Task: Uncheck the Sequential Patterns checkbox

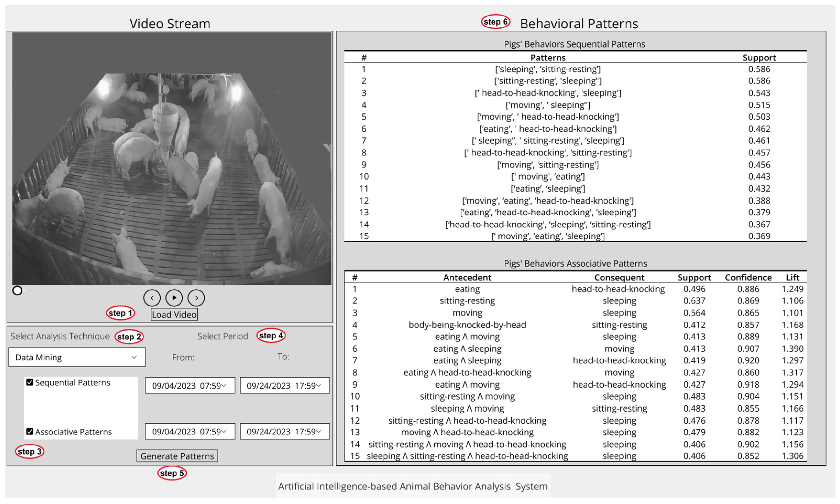Action: tap(30, 382)
